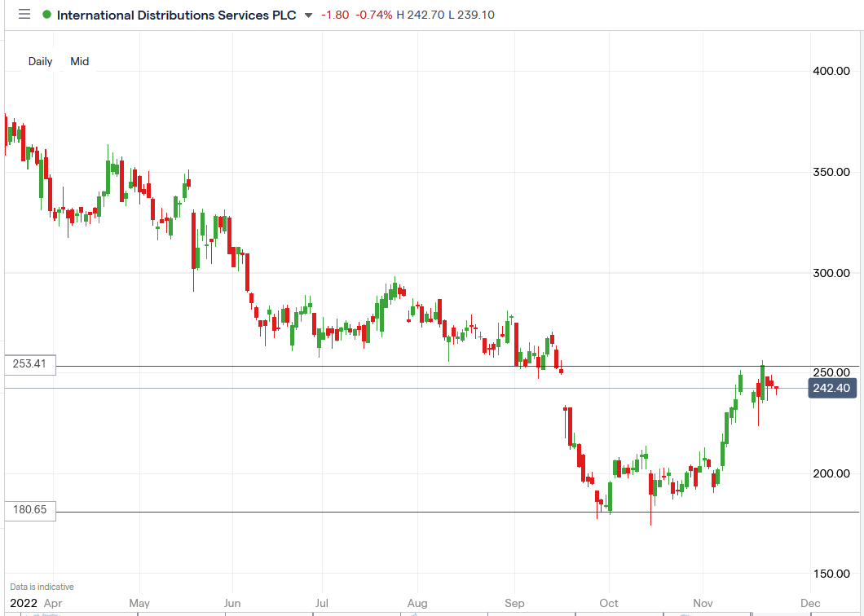Click the May label on time axis
The width and height of the screenshot is (864, 616).
coord(139,603)
